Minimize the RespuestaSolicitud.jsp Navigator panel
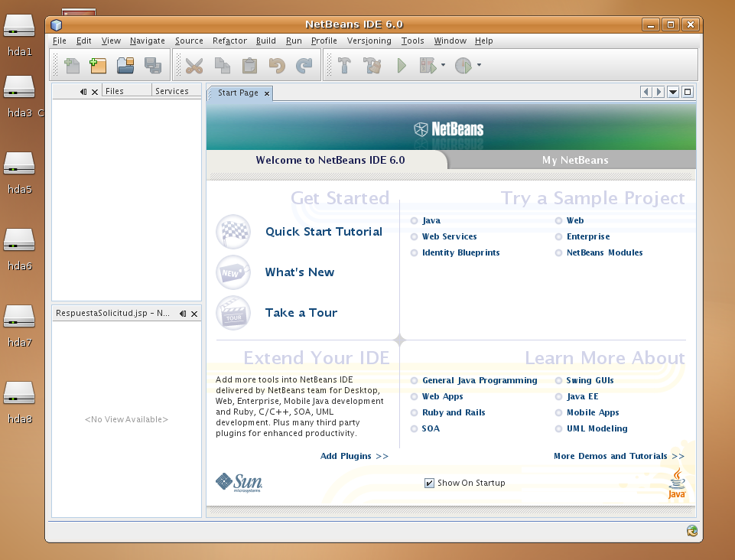Screen dimensions: 735x560 pos(183,314)
